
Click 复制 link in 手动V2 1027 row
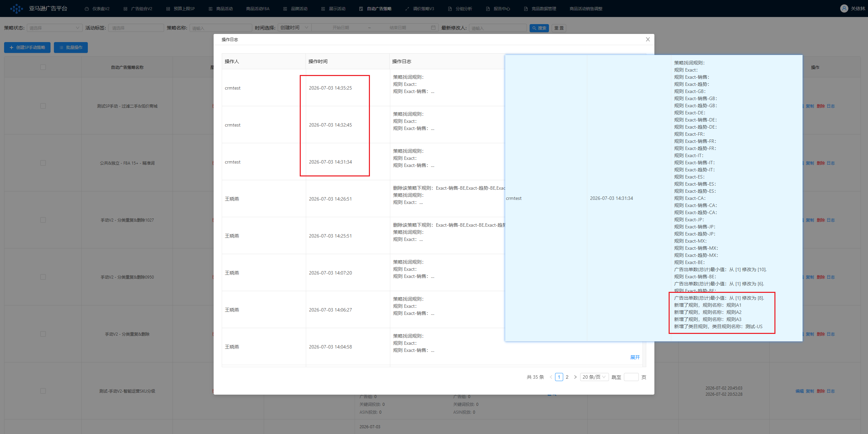pyautogui.click(x=810, y=220)
